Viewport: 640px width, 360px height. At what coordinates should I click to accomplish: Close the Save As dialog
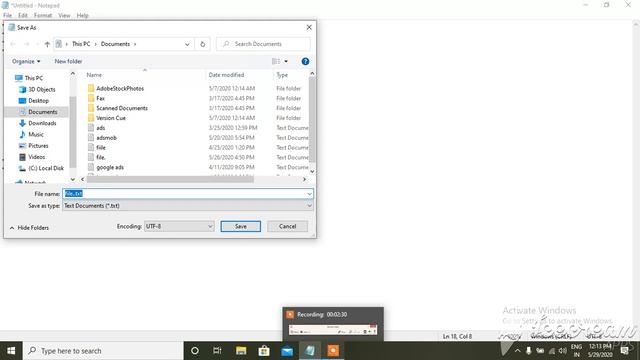pos(309,27)
